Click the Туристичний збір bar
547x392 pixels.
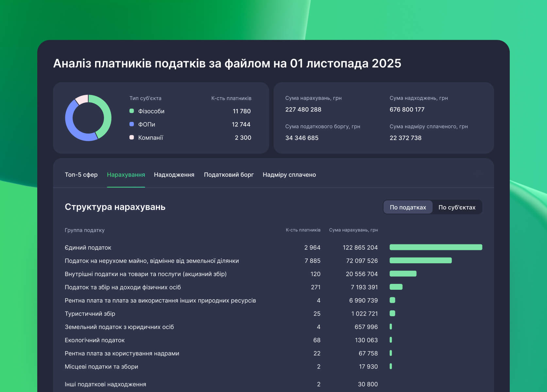click(x=392, y=313)
